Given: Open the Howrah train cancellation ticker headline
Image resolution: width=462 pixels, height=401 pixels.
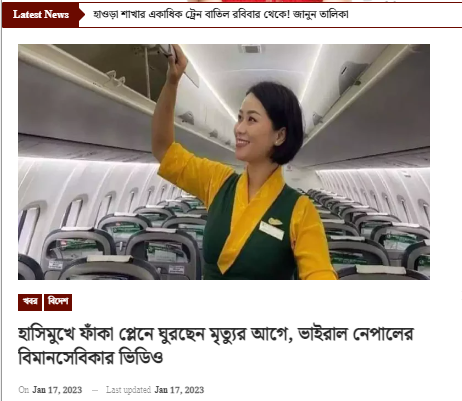Looking at the screenshot, I should tap(221, 15).
